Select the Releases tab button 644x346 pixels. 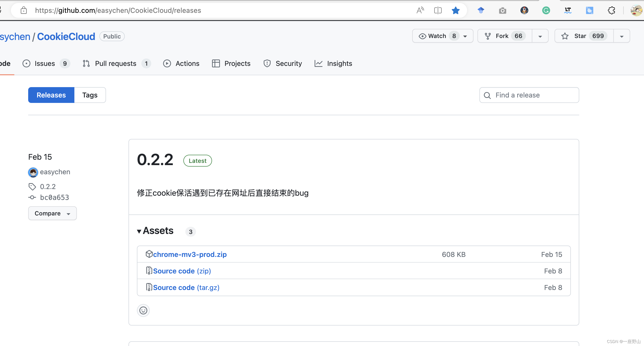[51, 95]
